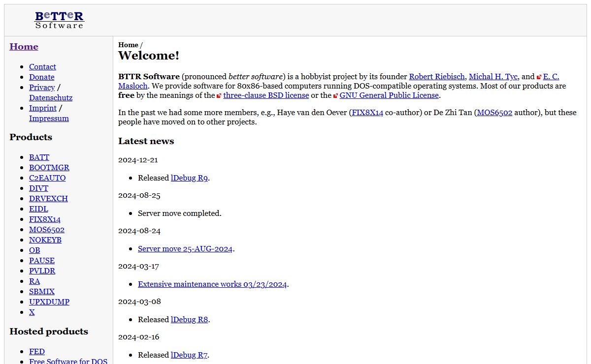591x364 pixels.
Task: Open the Impressum link
Action: (49, 119)
